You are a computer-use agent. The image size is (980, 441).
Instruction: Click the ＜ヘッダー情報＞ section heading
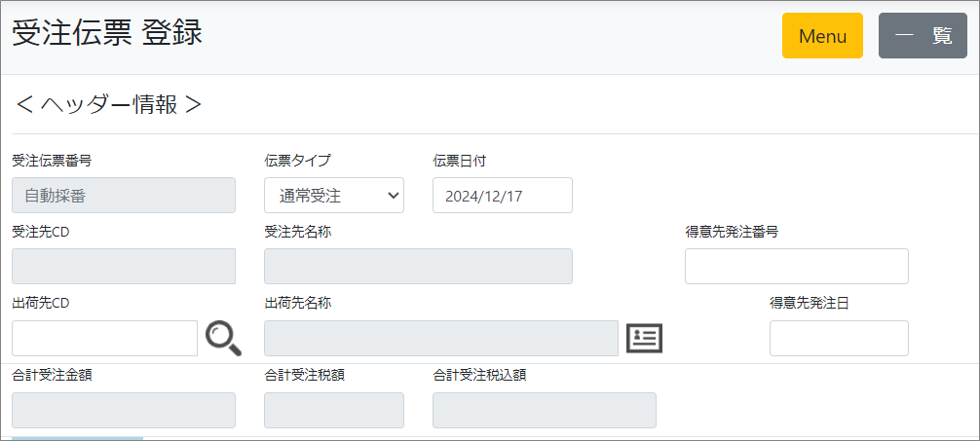click(x=109, y=104)
